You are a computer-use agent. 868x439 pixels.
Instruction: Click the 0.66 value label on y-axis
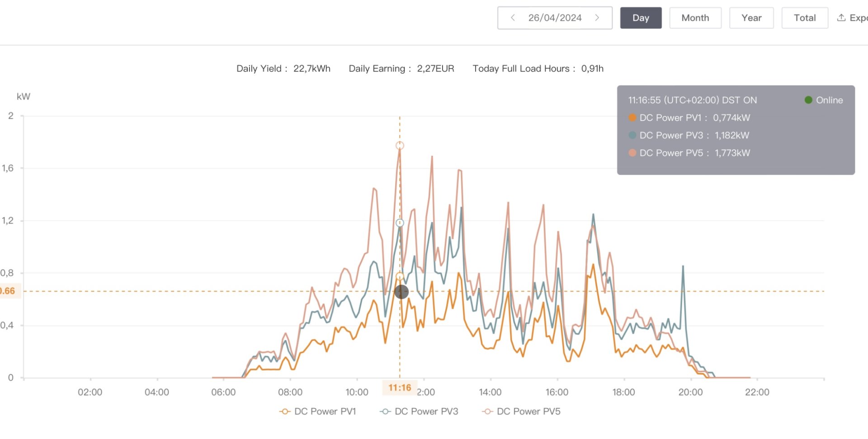pos(8,291)
